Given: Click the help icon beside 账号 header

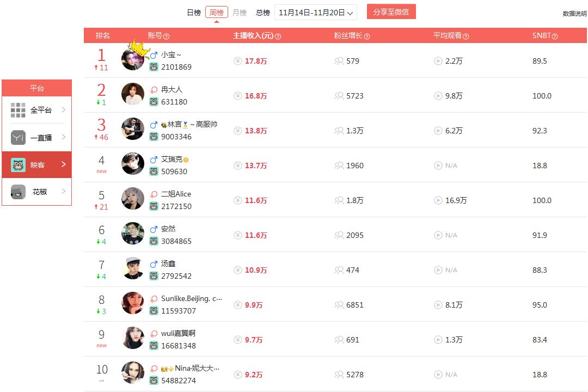Looking at the screenshot, I should click(x=167, y=36).
